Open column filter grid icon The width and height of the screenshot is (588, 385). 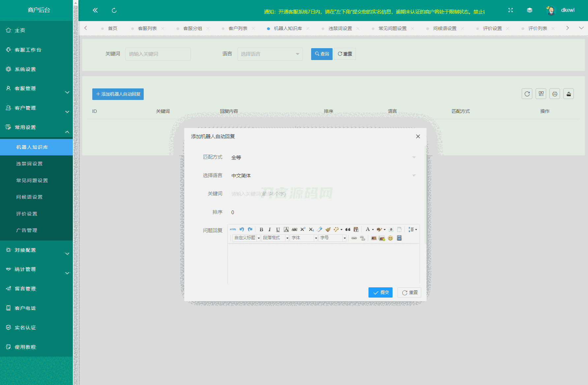click(541, 94)
